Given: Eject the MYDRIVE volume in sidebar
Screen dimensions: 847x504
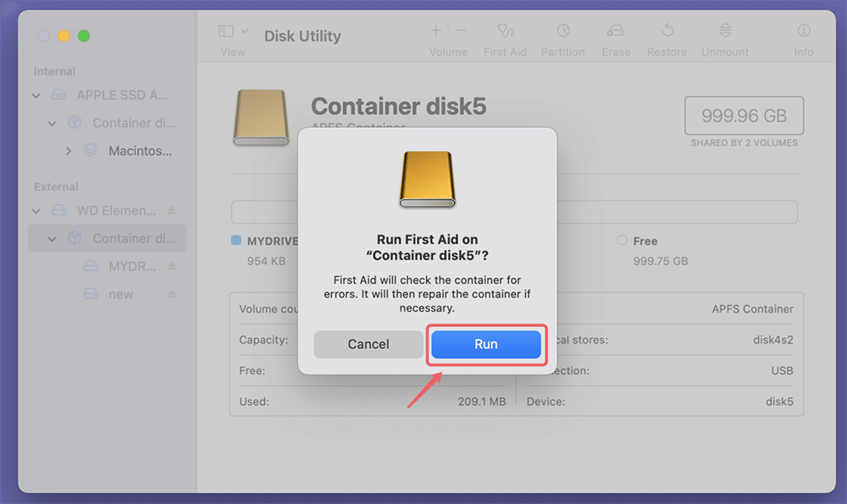Looking at the screenshot, I should (171, 266).
